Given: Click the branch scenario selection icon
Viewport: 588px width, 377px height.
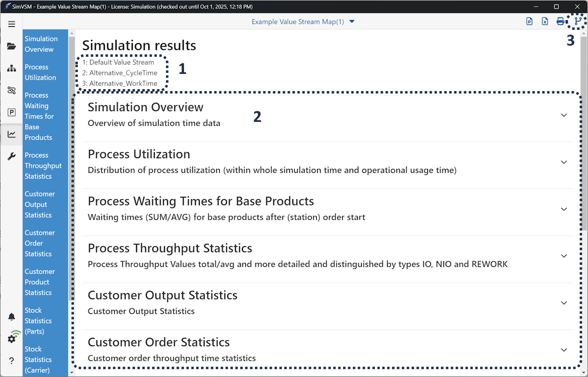Looking at the screenshot, I should click(x=578, y=22).
